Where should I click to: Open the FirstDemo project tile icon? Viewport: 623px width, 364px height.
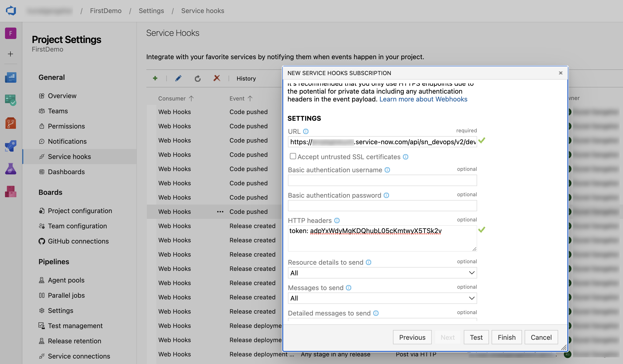[11, 33]
